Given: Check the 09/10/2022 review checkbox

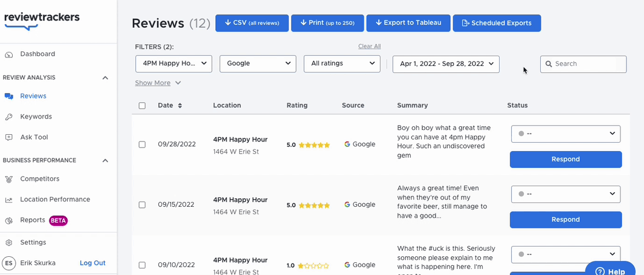Looking at the screenshot, I should point(142,265).
